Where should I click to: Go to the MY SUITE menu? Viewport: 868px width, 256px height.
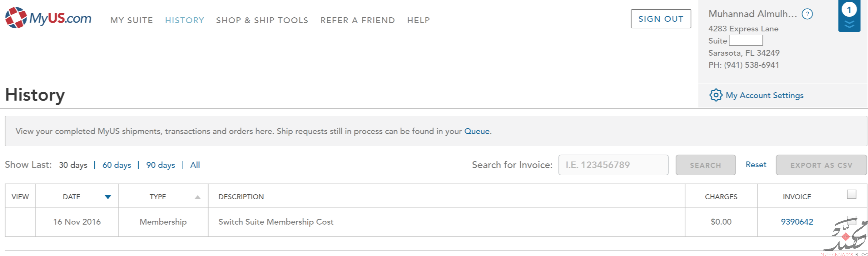click(x=132, y=20)
